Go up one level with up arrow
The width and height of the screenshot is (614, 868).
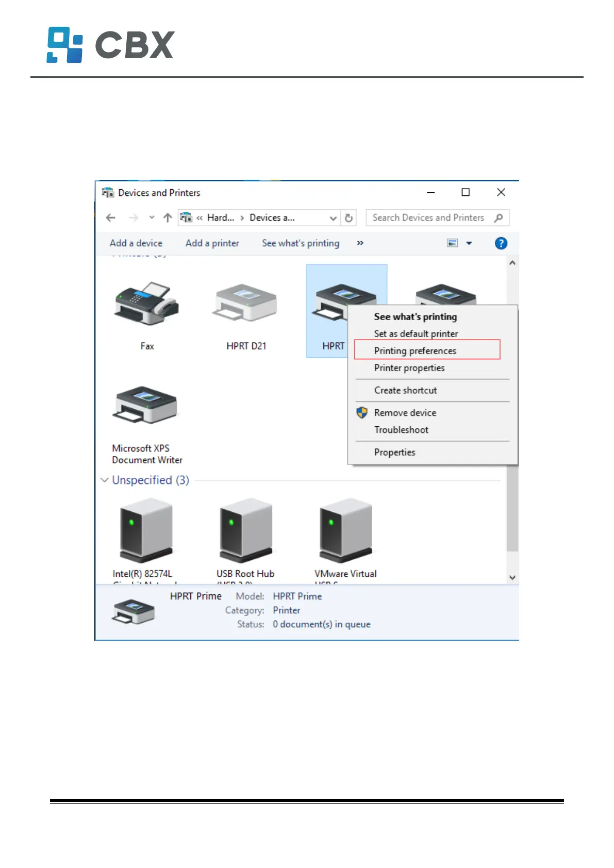[x=168, y=218]
